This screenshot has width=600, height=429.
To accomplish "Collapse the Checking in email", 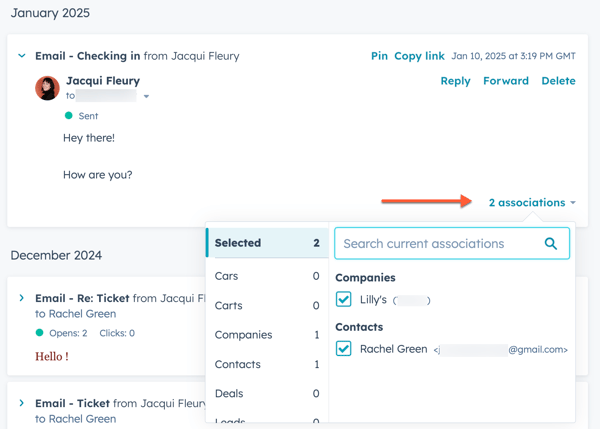I will pyautogui.click(x=22, y=56).
